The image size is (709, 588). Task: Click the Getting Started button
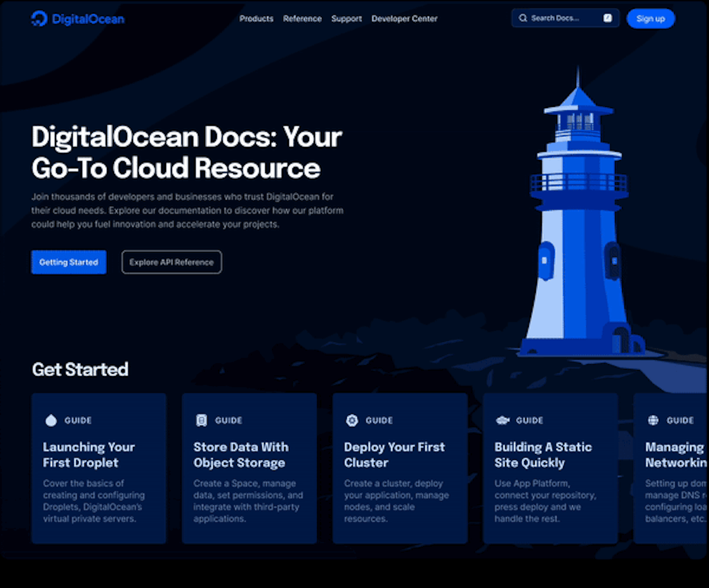coord(69,262)
